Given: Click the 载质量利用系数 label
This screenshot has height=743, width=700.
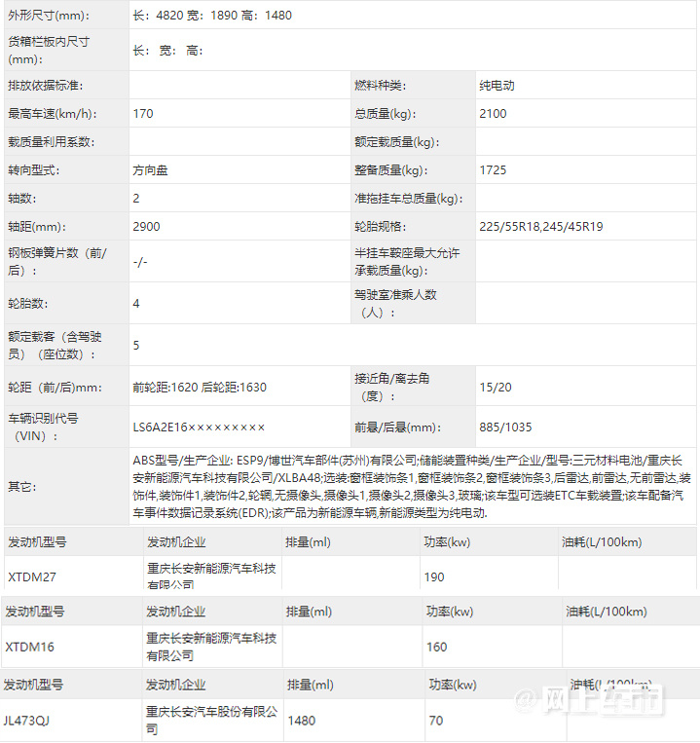Looking at the screenshot, I should click(52, 141).
